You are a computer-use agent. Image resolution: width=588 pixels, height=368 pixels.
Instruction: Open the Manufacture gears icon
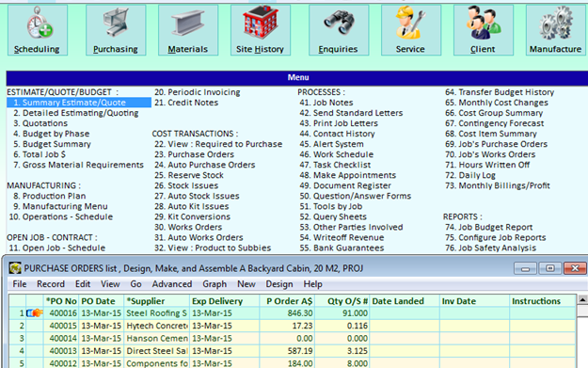click(556, 30)
